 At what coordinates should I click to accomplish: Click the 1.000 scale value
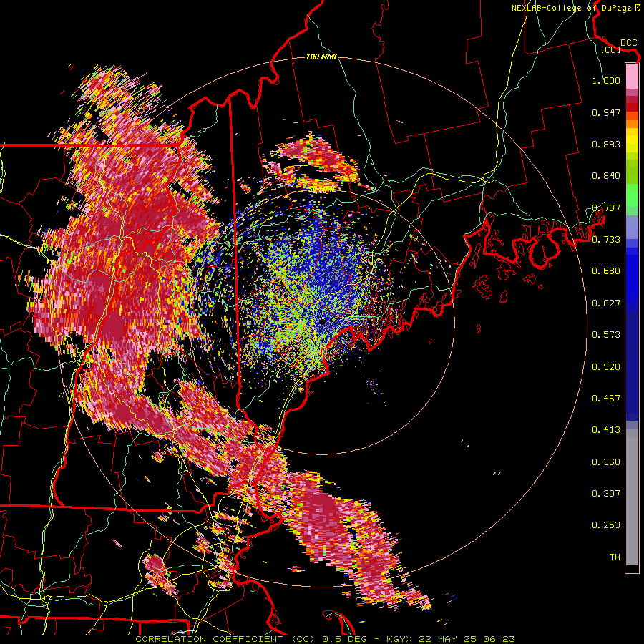[606, 80]
